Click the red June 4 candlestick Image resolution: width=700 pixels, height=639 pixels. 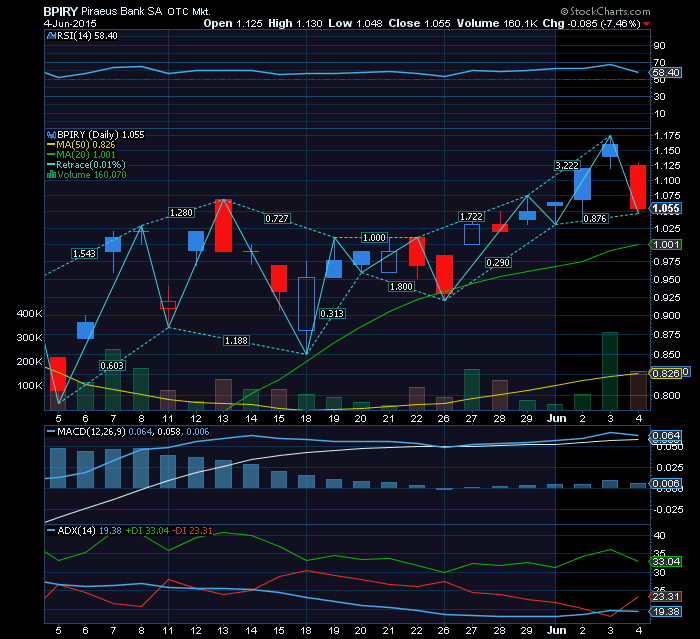point(638,187)
